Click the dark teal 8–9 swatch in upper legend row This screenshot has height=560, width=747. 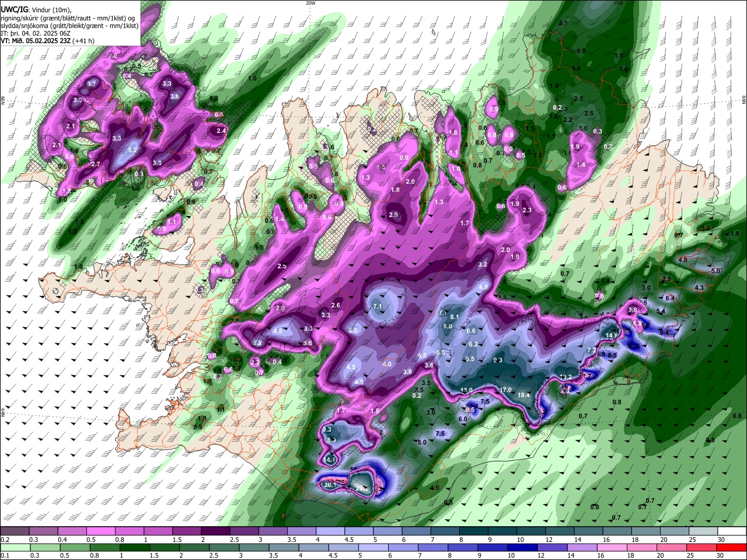coord(473,531)
